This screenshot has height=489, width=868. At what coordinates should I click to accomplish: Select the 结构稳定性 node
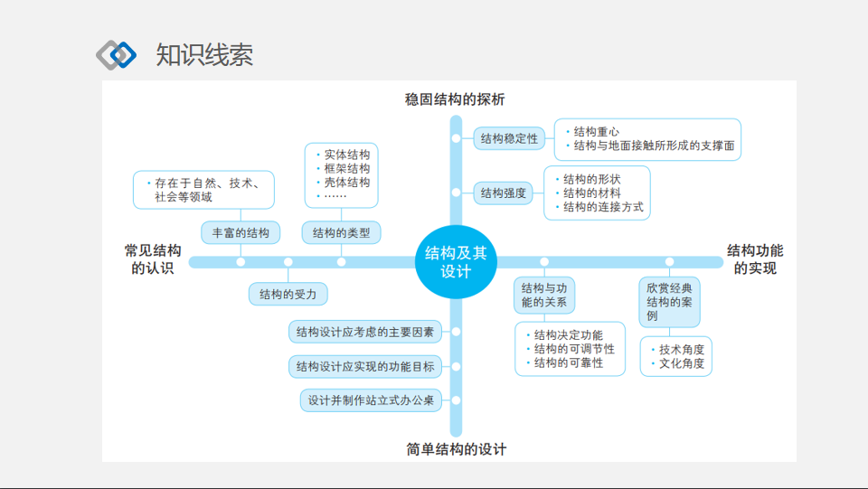pyautogui.click(x=509, y=138)
